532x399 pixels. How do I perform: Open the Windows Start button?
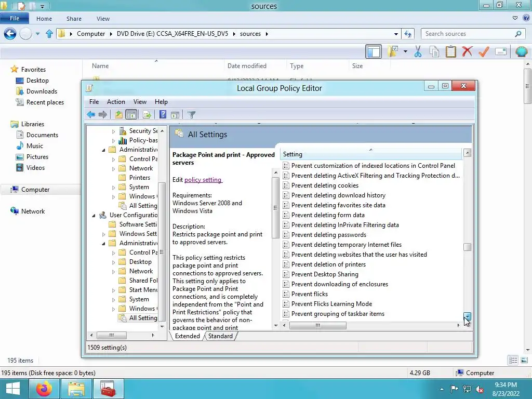[13, 389]
